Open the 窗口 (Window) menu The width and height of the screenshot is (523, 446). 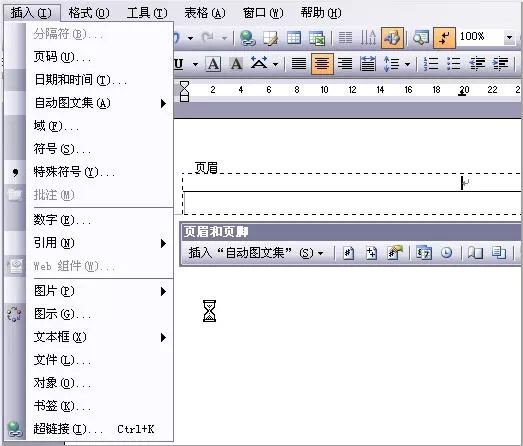tap(263, 13)
